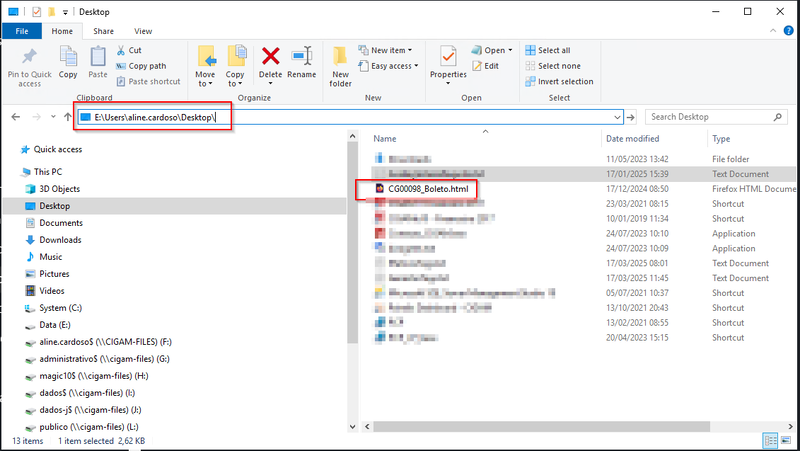Viewport: 800px width, 451px height.
Task: Open the Copy to menu
Action: [x=235, y=66]
